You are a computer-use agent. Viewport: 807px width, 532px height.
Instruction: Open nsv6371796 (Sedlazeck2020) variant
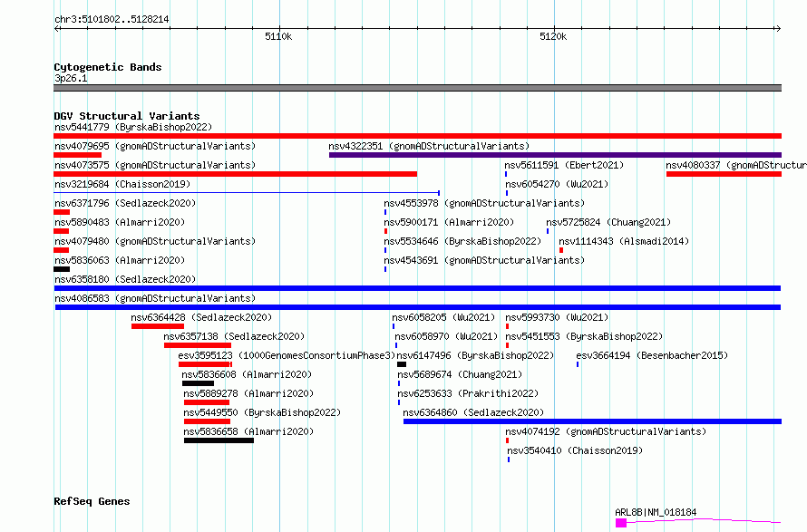pyautogui.click(x=125, y=203)
